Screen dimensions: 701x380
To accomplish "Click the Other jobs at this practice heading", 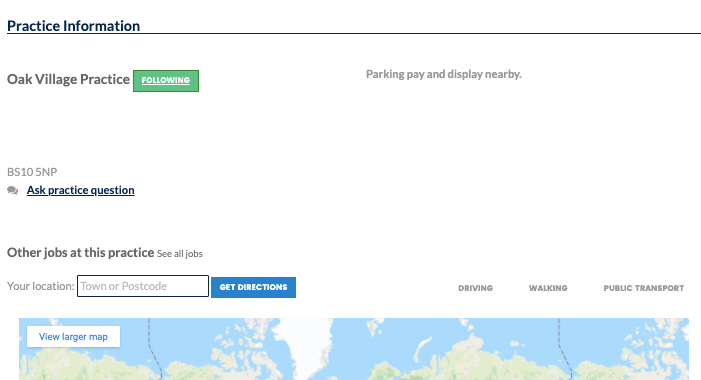I will pyautogui.click(x=80, y=253).
